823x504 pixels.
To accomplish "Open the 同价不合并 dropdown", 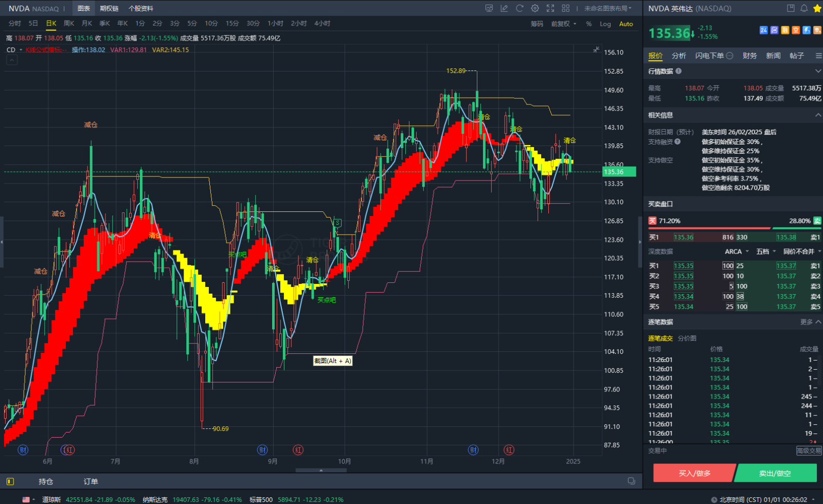I will click(x=802, y=251).
